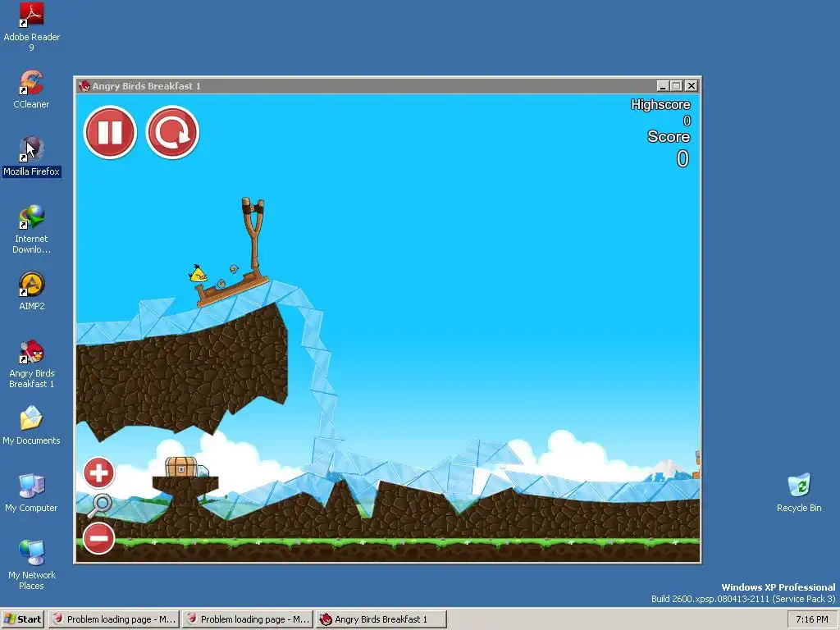Open the Windows Start menu
840x630 pixels.
(x=22, y=619)
